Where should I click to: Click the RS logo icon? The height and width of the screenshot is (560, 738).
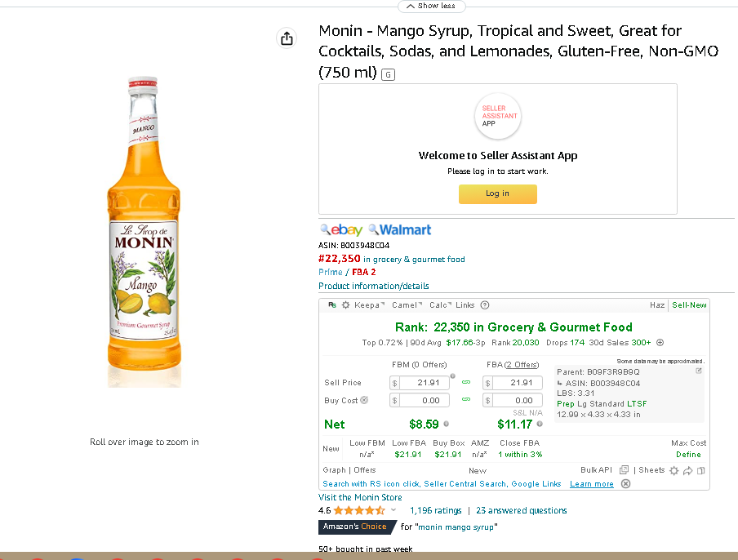(332, 305)
